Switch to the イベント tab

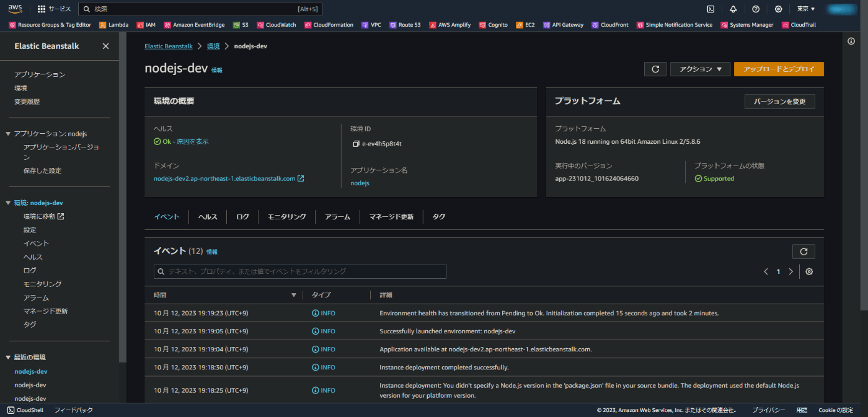pos(167,217)
